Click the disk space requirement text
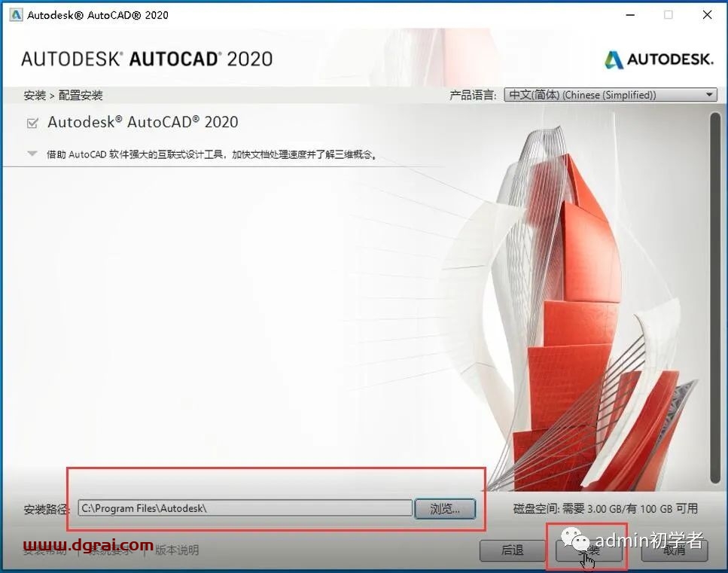 pyautogui.click(x=605, y=509)
